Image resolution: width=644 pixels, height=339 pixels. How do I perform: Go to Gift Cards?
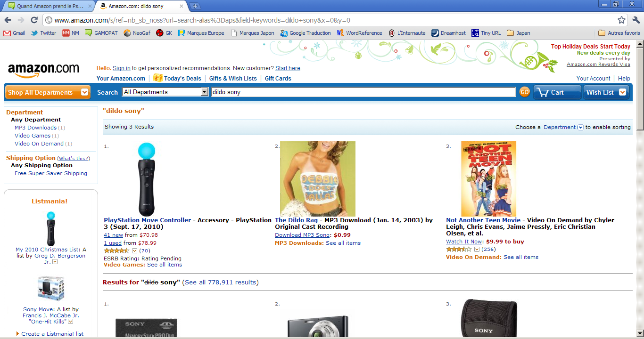click(278, 79)
